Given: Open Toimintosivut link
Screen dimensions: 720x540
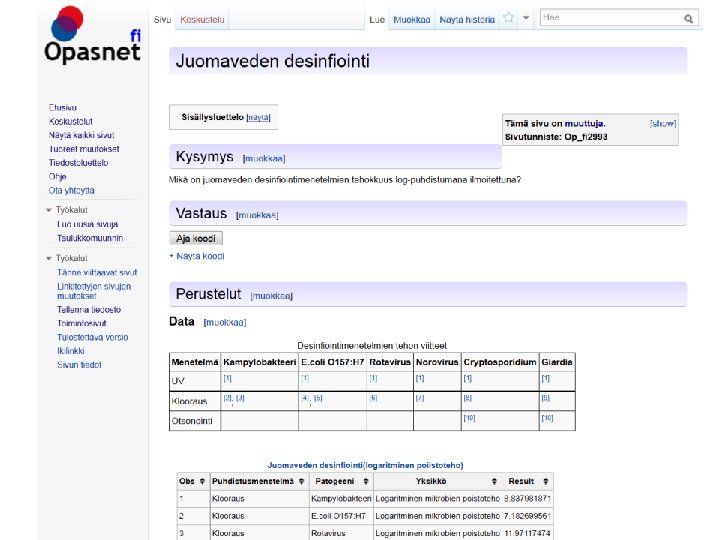Looking at the screenshot, I should pyautogui.click(x=81, y=323).
